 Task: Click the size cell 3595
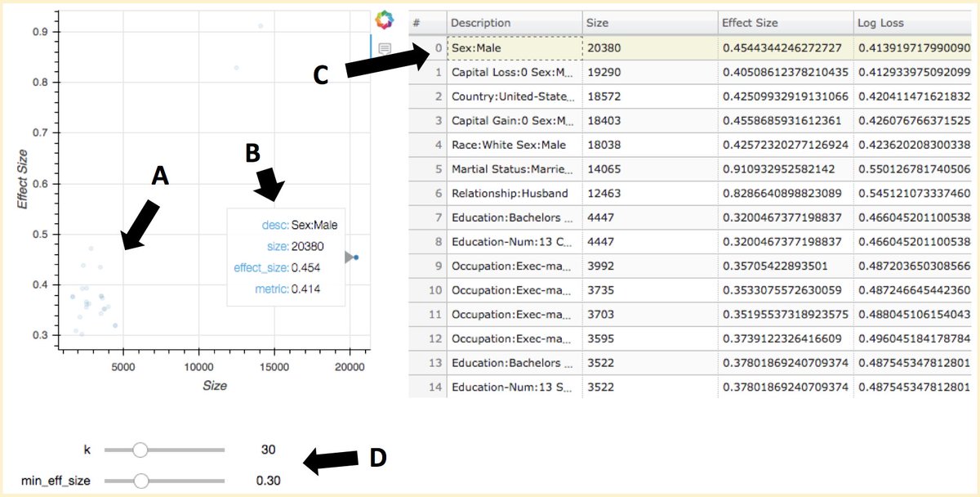pos(649,338)
